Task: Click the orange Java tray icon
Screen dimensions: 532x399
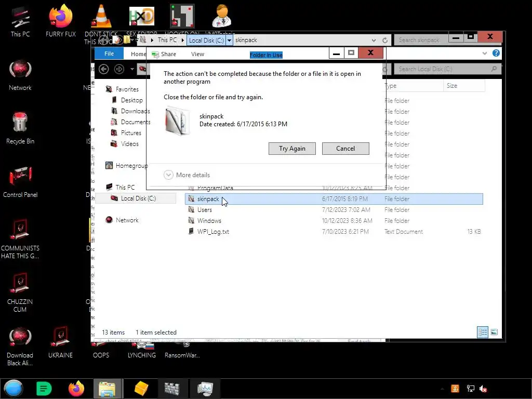Action: click(455, 389)
